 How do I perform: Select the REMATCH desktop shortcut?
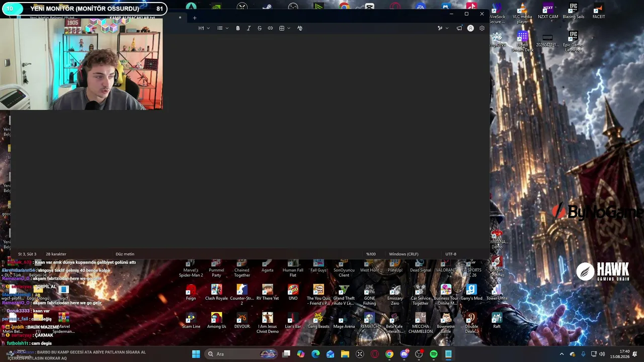tap(369, 321)
